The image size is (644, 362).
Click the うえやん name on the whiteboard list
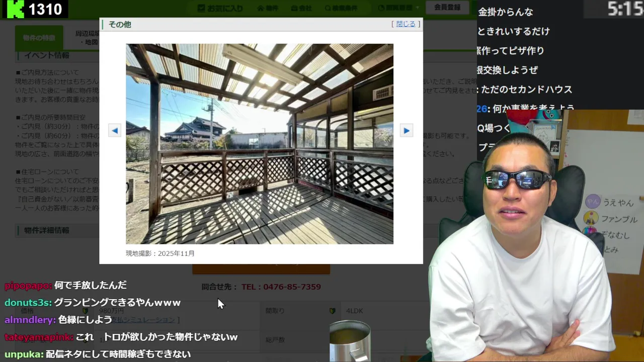[618, 203]
